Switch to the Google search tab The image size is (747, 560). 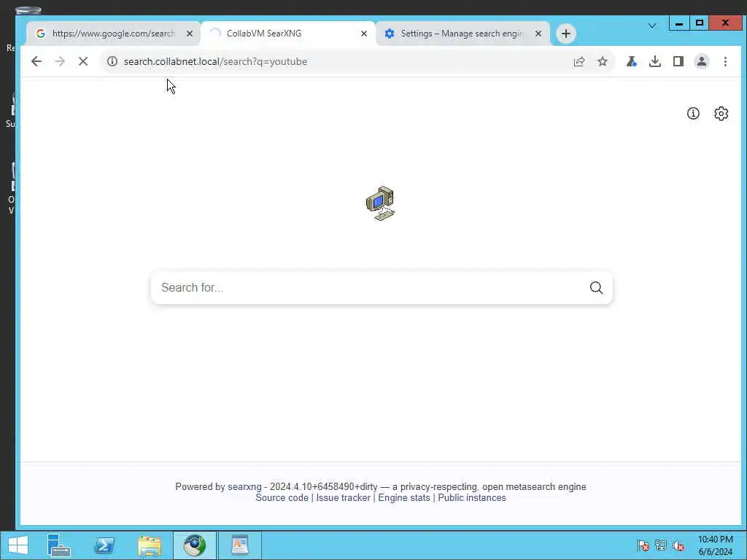pyautogui.click(x=113, y=34)
